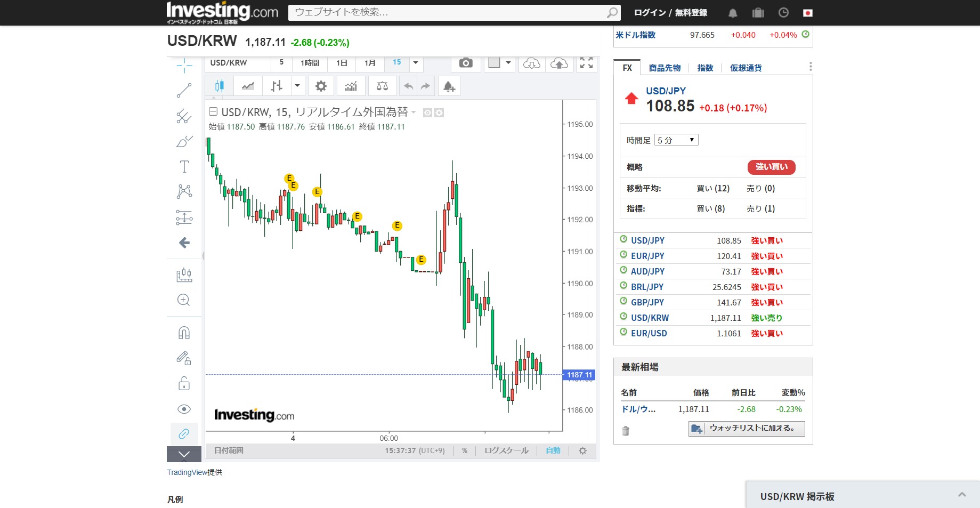Activate the magnet mode tool
This screenshot has width=980, height=508.
[x=184, y=333]
